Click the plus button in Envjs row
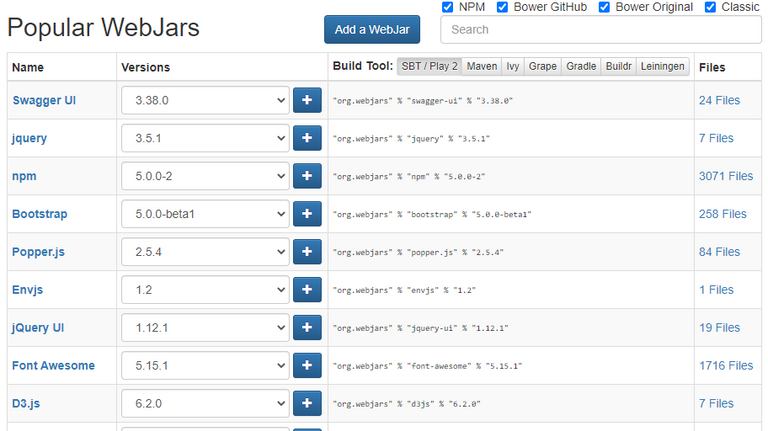 (307, 289)
